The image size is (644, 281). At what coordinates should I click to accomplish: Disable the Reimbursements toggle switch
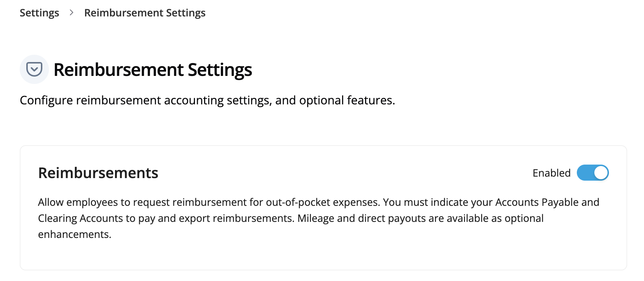pyautogui.click(x=593, y=173)
